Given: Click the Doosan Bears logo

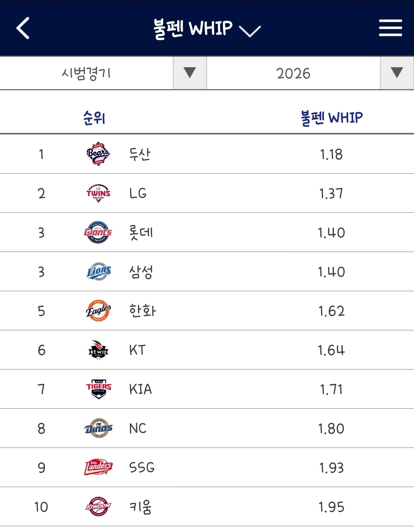Looking at the screenshot, I should click(x=98, y=154).
